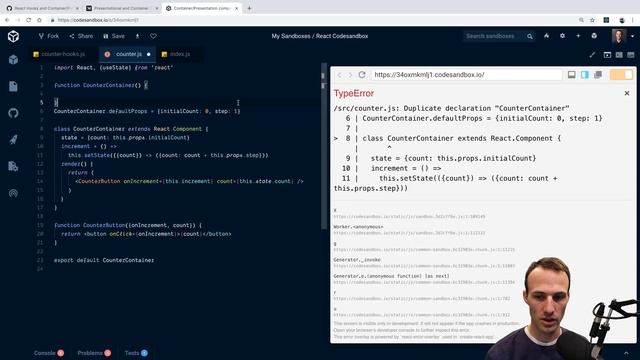Click the "function CounterButton" code line
This screenshot has height=360, width=640.
tap(128, 225)
